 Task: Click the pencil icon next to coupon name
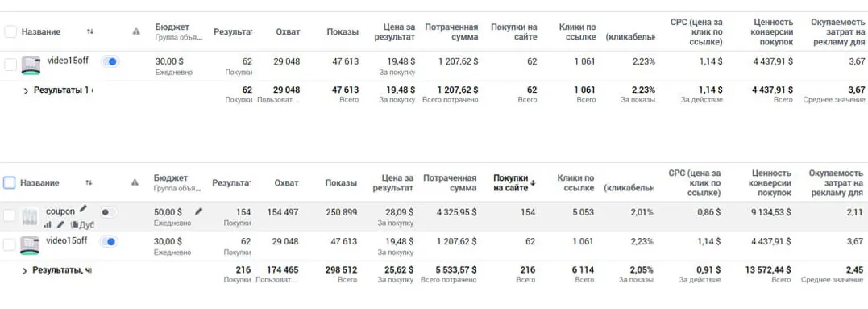83,209
